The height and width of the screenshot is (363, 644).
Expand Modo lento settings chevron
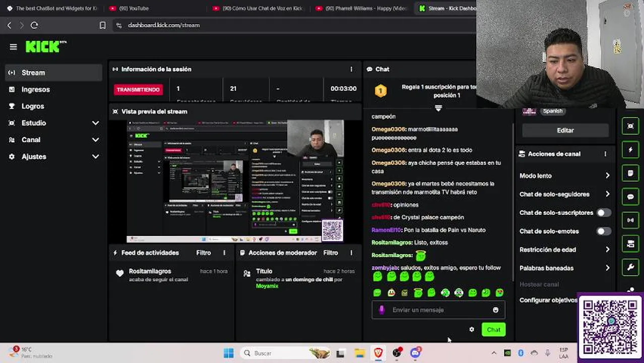[x=607, y=175]
